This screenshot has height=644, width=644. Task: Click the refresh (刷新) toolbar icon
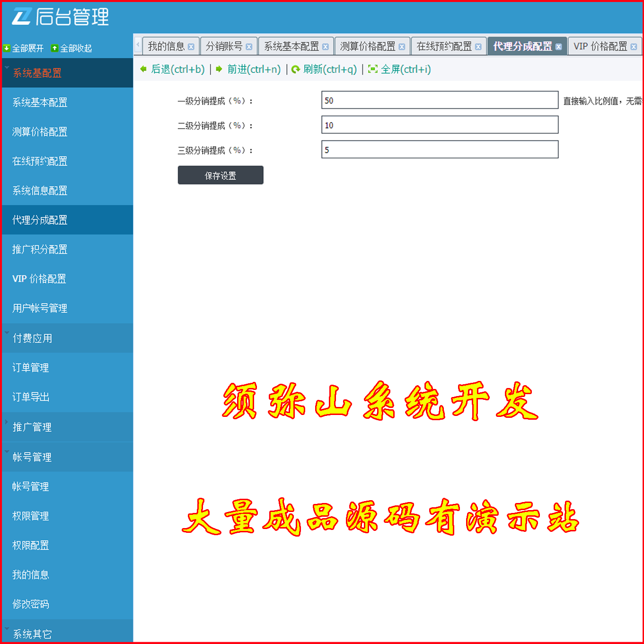(296, 69)
